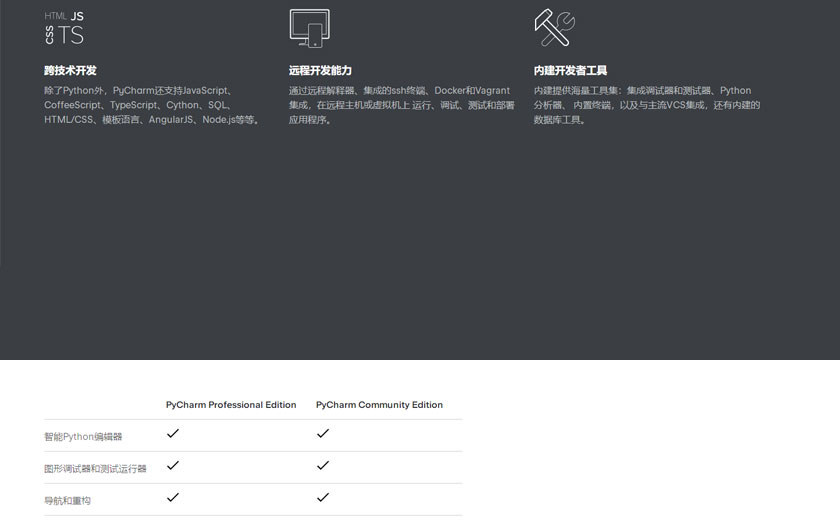Click the 导航和重构 row label
Screen dimensions: 840x521
coord(68,501)
